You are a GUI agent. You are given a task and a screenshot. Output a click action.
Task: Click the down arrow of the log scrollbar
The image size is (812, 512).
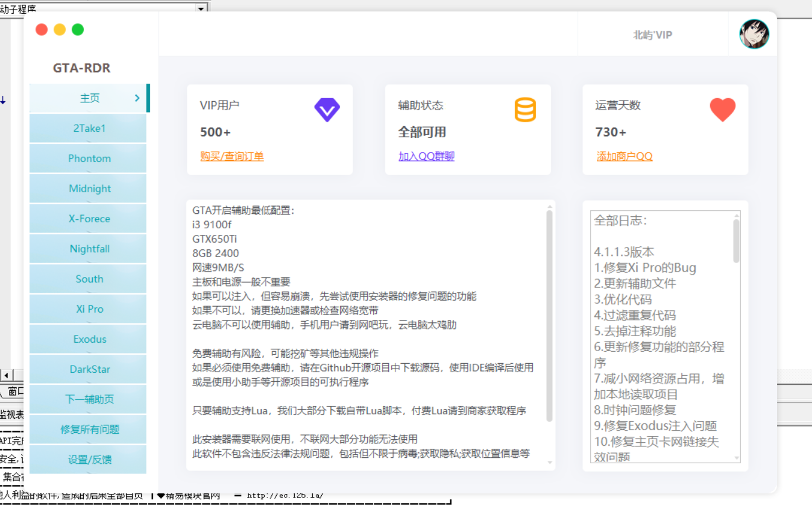[736, 458]
